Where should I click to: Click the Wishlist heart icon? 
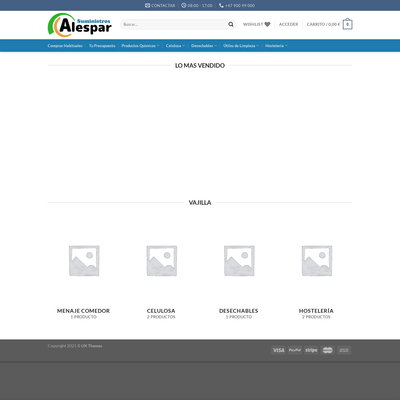tap(267, 24)
